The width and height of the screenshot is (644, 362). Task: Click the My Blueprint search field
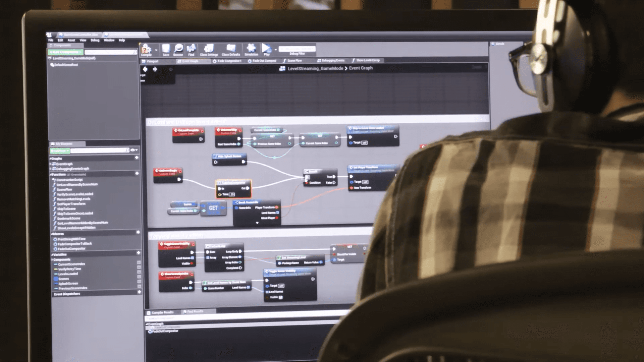(x=98, y=150)
